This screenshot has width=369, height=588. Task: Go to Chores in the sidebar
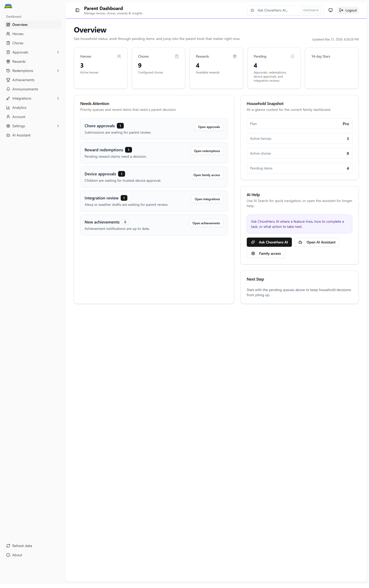click(33, 43)
